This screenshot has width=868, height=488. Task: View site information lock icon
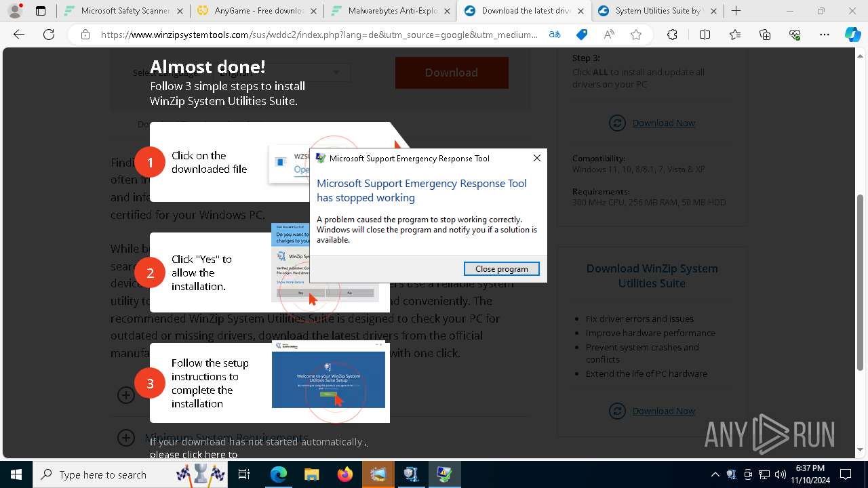pos(85,35)
